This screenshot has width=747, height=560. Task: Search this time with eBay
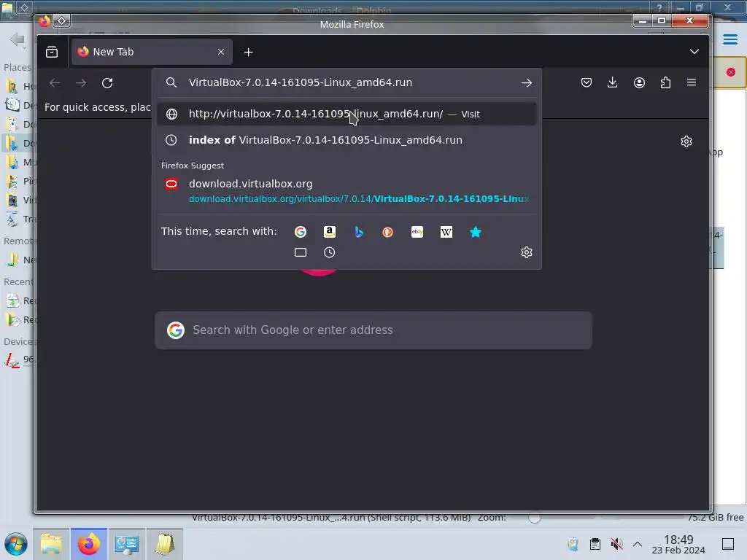[417, 232]
